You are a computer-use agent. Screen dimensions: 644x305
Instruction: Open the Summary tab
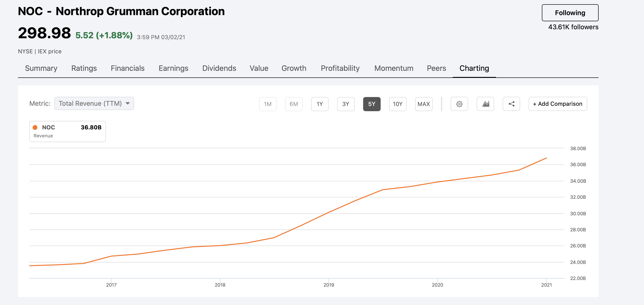coord(41,68)
